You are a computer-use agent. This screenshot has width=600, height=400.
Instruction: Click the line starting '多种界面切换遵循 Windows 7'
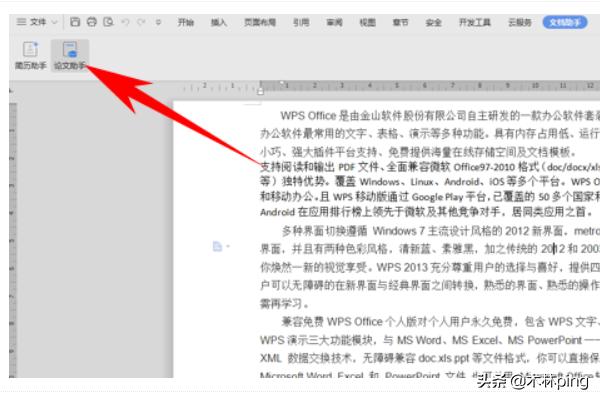click(x=441, y=231)
